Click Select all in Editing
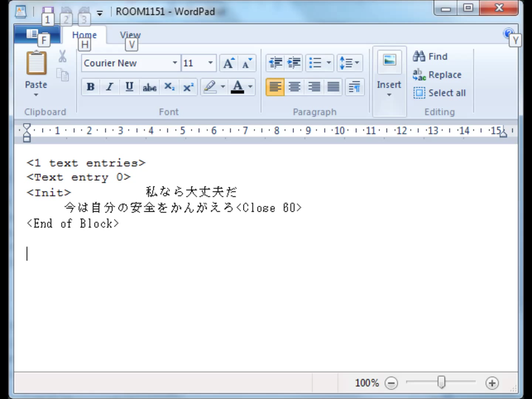The image size is (532, 399). pos(440,93)
